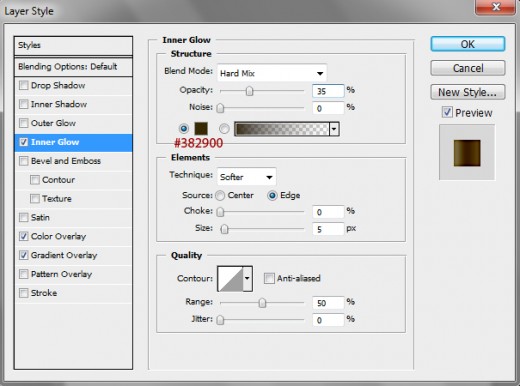The image size is (520, 386).
Task: Select the Satin style row label
Action: pos(40,218)
